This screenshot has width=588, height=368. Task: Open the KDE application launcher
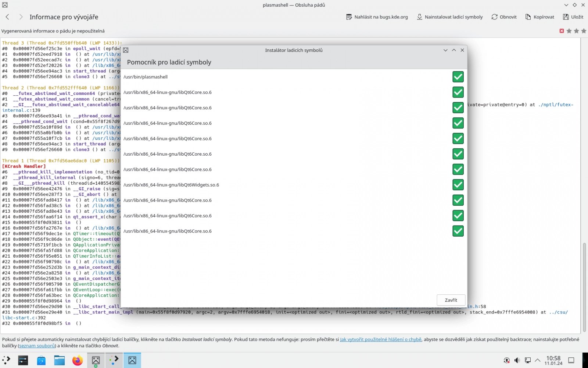coord(6,360)
